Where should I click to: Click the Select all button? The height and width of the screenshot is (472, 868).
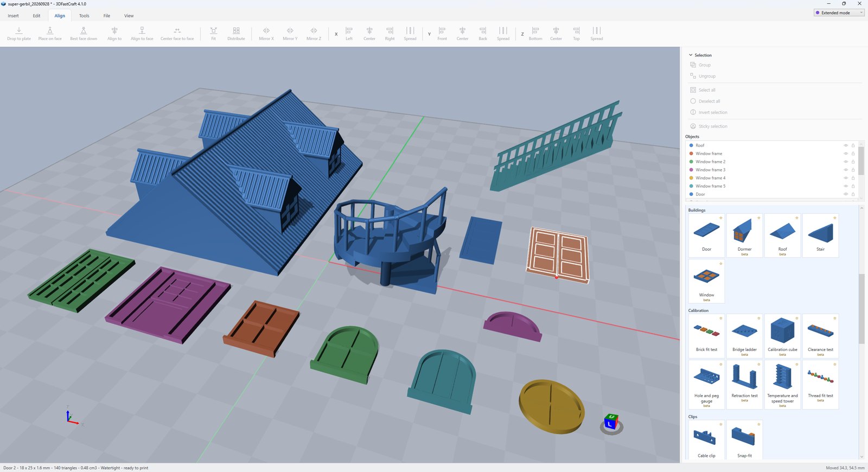tap(703, 90)
